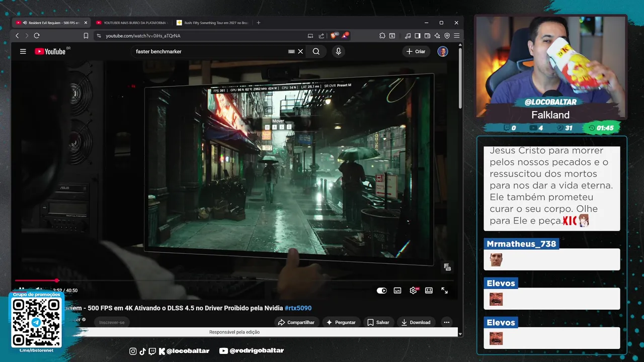Image resolution: width=644 pixels, height=362 pixels.
Task: Click the @LOCOBALTAR overlay text
Action: (550, 102)
